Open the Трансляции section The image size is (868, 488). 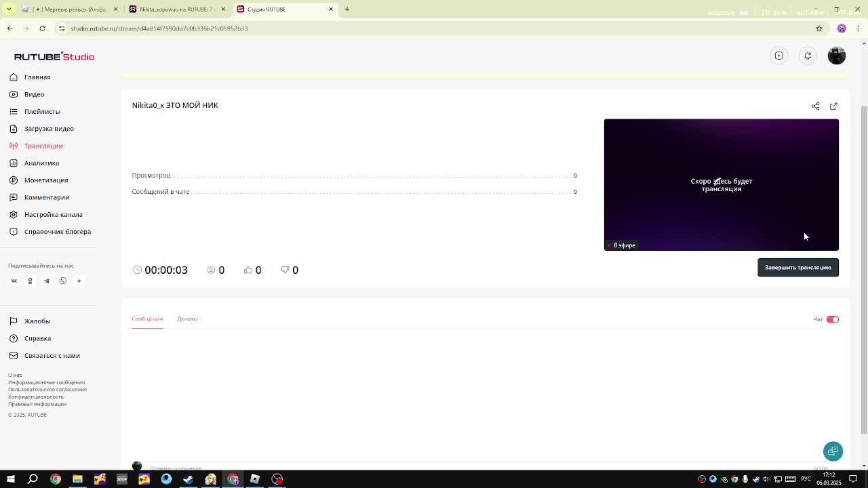coord(36,146)
